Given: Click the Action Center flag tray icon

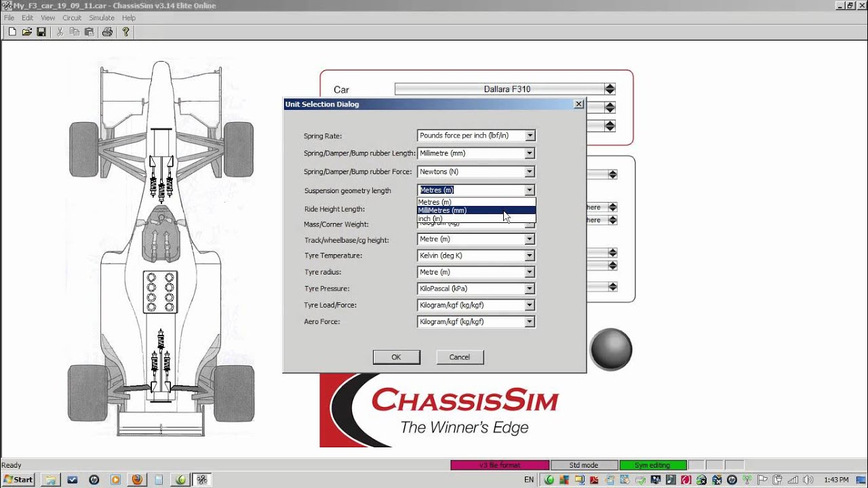Looking at the screenshot, I should pos(763,480).
